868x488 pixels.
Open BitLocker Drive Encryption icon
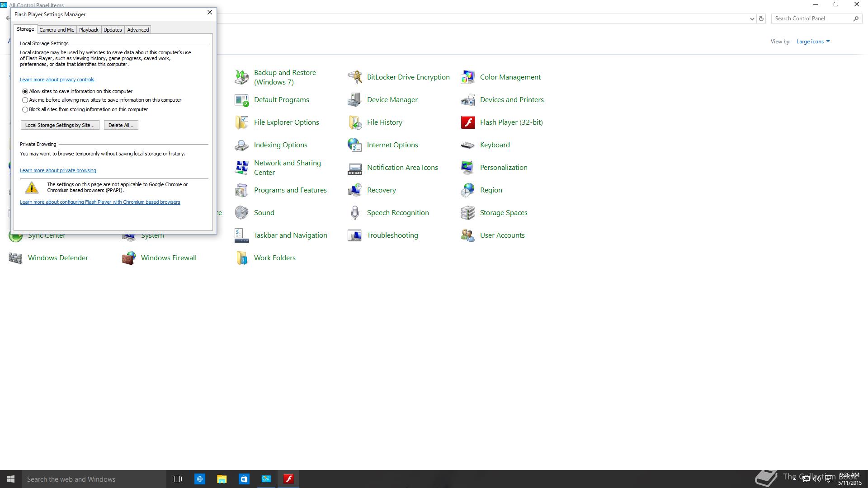pyautogui.click(x=354, y=77)
